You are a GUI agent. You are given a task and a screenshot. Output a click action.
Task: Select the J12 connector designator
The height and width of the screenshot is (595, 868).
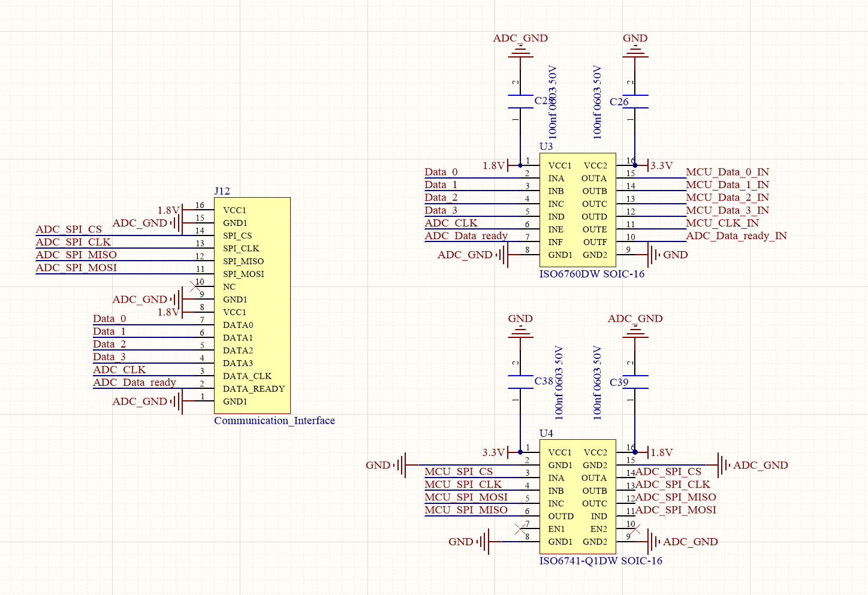[x=222, y=191]
